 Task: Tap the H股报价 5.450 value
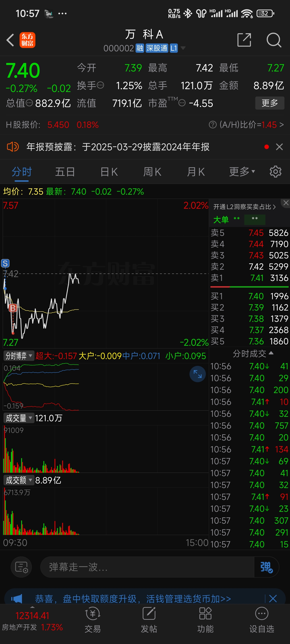pyautogui.click(x=58, y=125)
